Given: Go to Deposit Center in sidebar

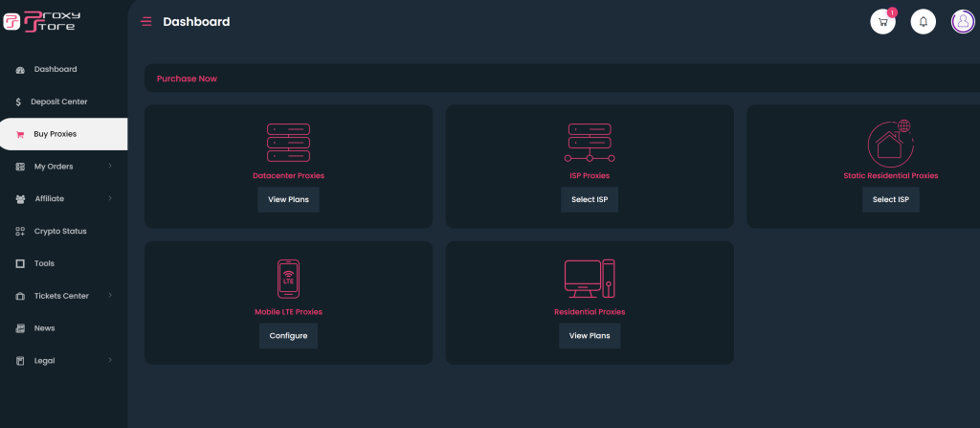Looking at the screenshot, I should click(58, 101).
